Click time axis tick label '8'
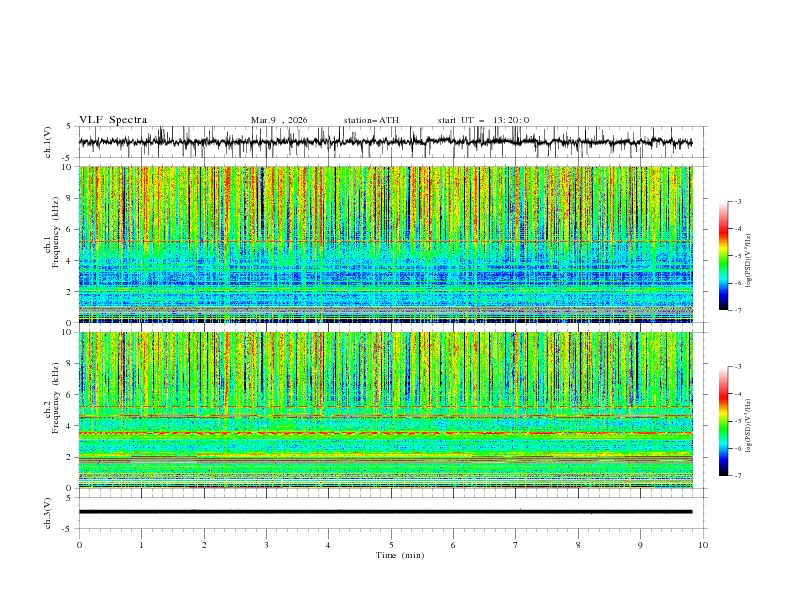Viewport: 792px width, 612px height. pyautogui.click(x=578, y=545)
